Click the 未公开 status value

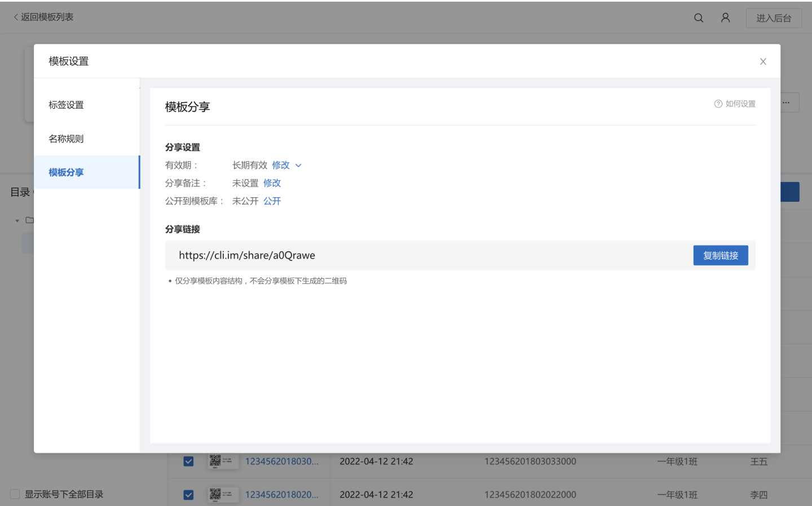245,201
